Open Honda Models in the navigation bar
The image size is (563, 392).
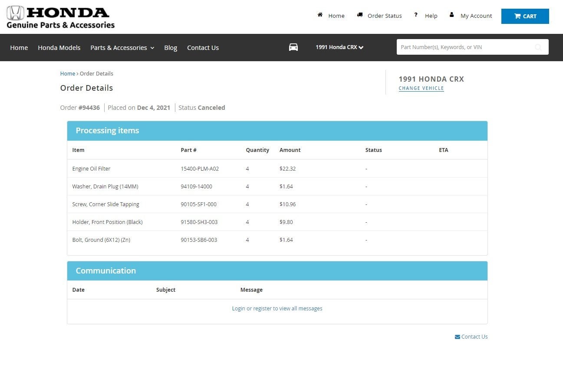59,48
